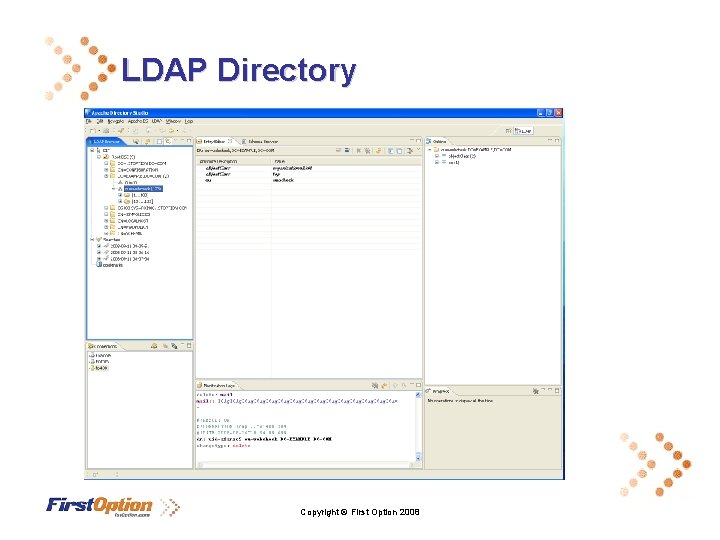Expand the [101...131] entries folder

coord(120,202)
